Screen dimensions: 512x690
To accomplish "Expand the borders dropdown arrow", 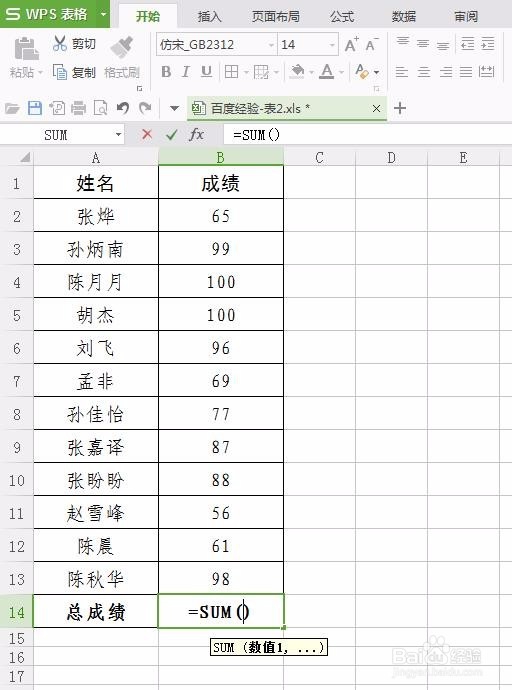I will point(246,72).
